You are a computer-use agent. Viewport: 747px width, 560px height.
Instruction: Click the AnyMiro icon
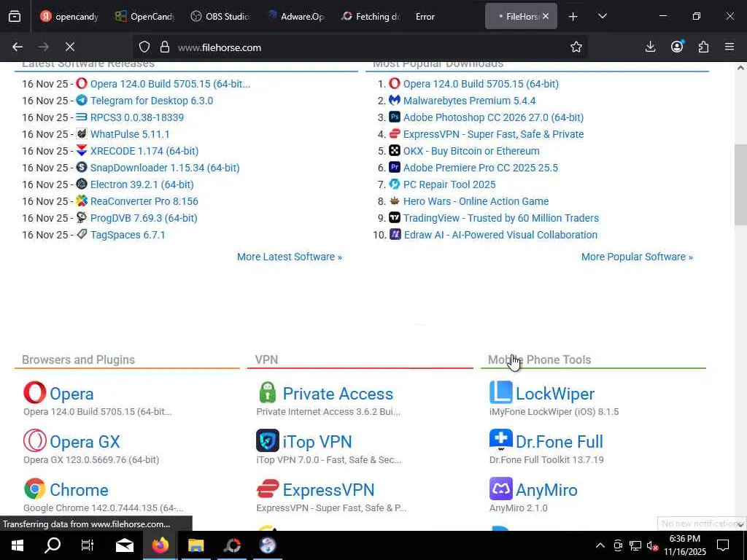pos(500,489)
